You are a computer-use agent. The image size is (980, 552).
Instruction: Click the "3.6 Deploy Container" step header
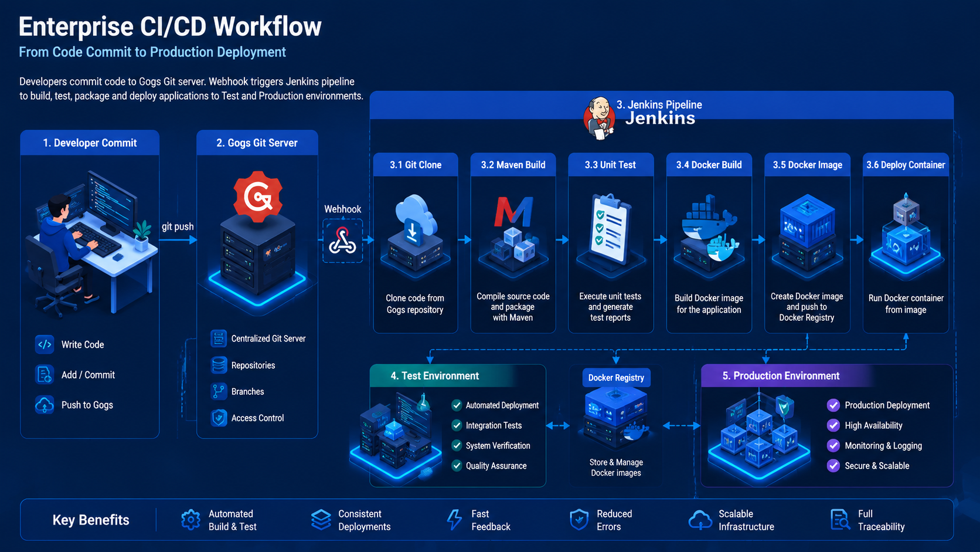click(906, 165)
